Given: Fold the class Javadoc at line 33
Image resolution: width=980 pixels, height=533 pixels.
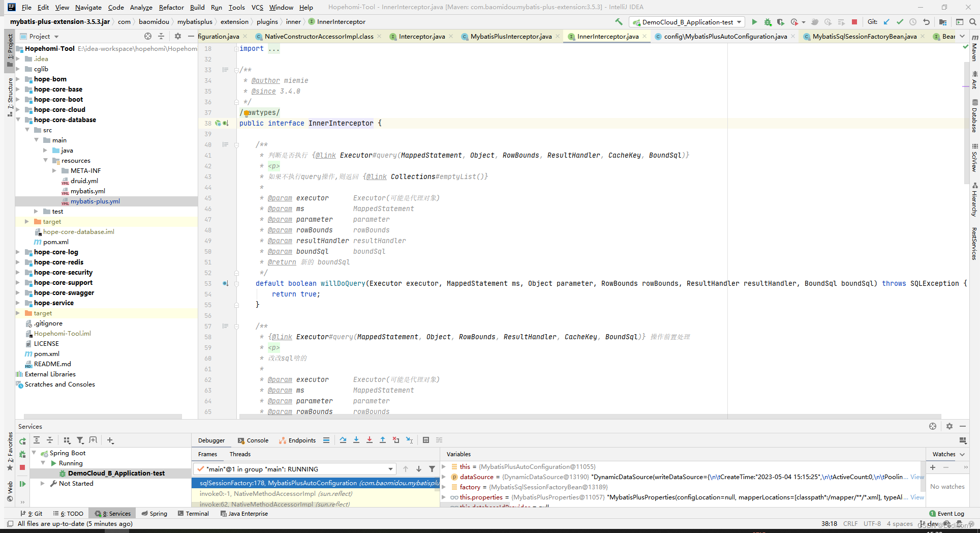Looking at the screenshot, I should point(236,70).
